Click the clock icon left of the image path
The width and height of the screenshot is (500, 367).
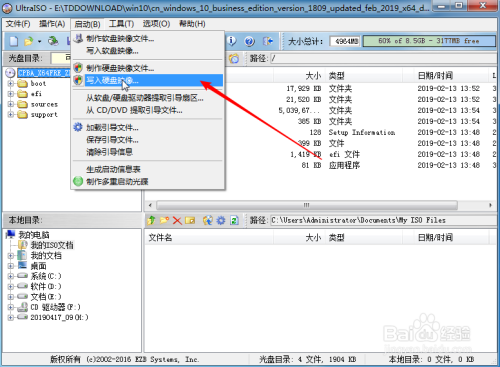click(234, 58)
